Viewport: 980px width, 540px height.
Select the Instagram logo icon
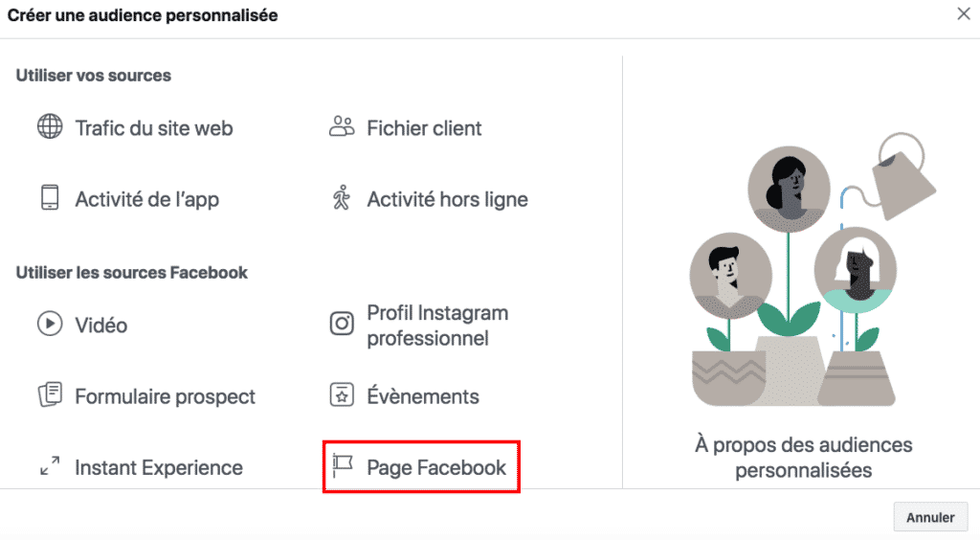342,325
